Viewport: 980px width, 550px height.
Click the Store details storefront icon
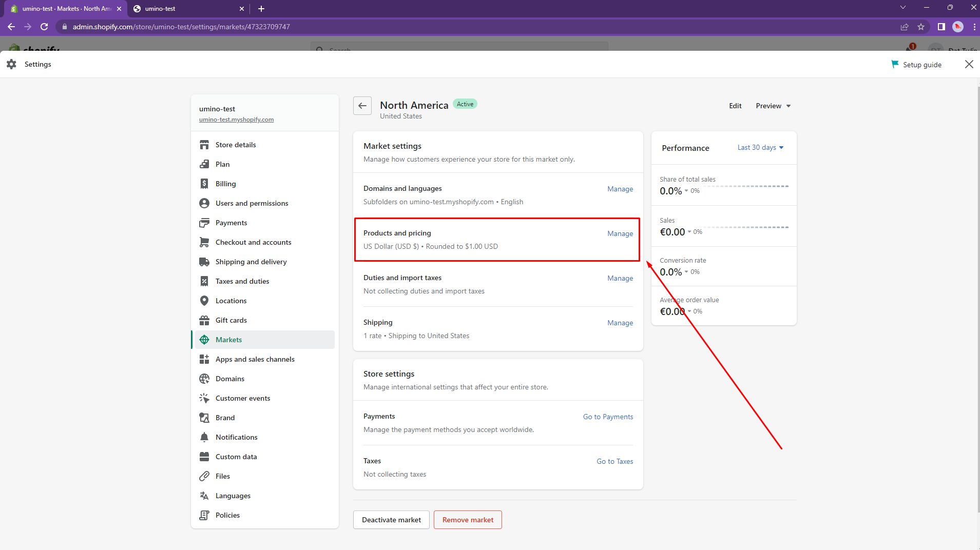[x=204, y=145]
